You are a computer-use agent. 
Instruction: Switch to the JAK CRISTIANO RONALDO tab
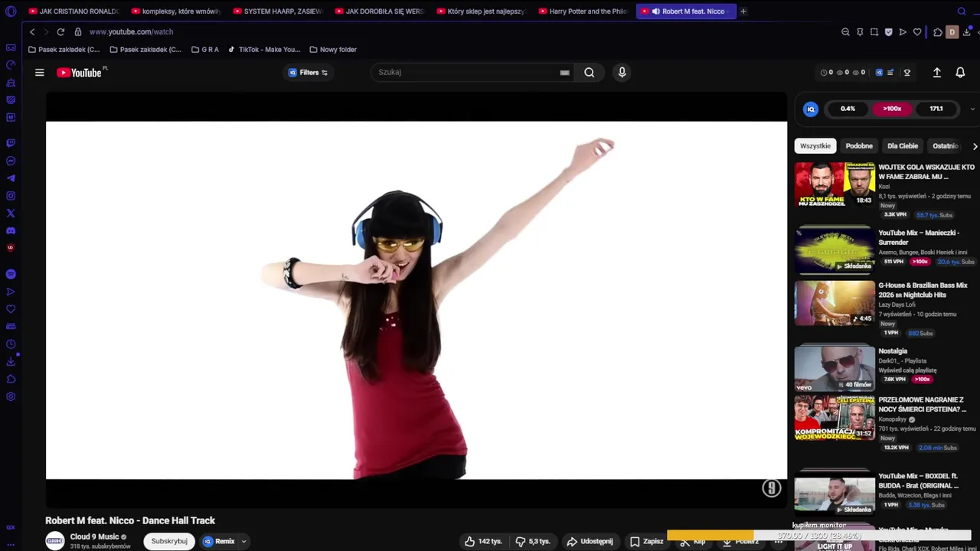(x=73, y=11)
